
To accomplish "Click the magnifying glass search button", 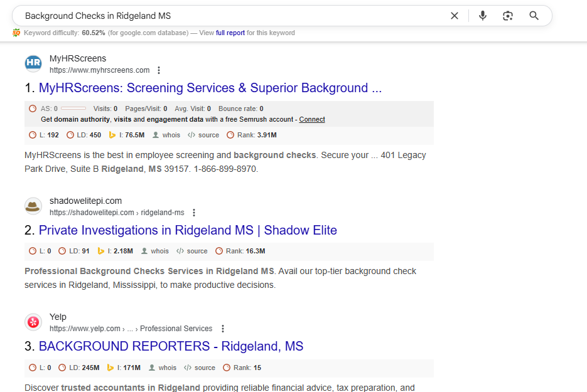I will point(534,16).
